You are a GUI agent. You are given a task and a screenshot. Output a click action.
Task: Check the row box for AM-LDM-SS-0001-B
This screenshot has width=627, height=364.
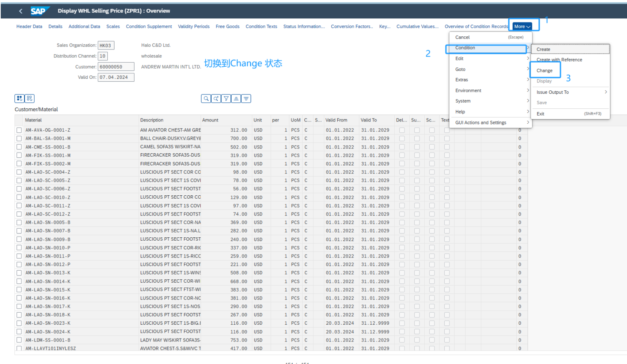tap(19, 340)
